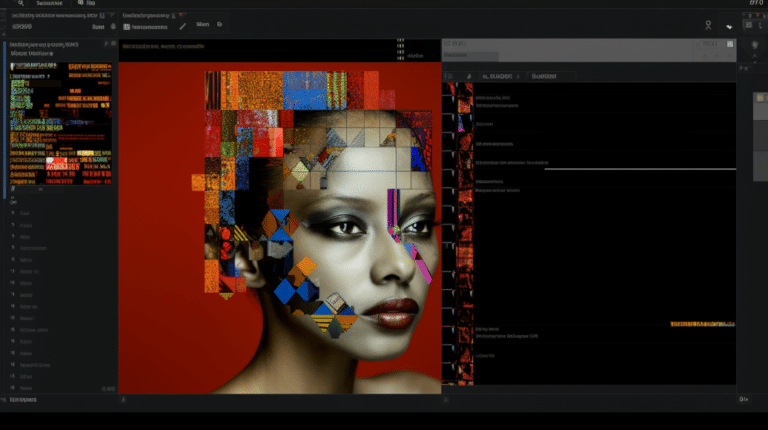This screenshot has width=768, height=430.
Task: Click the grey horizontal slider line in the right panel
Action: (x=640, y=169)
